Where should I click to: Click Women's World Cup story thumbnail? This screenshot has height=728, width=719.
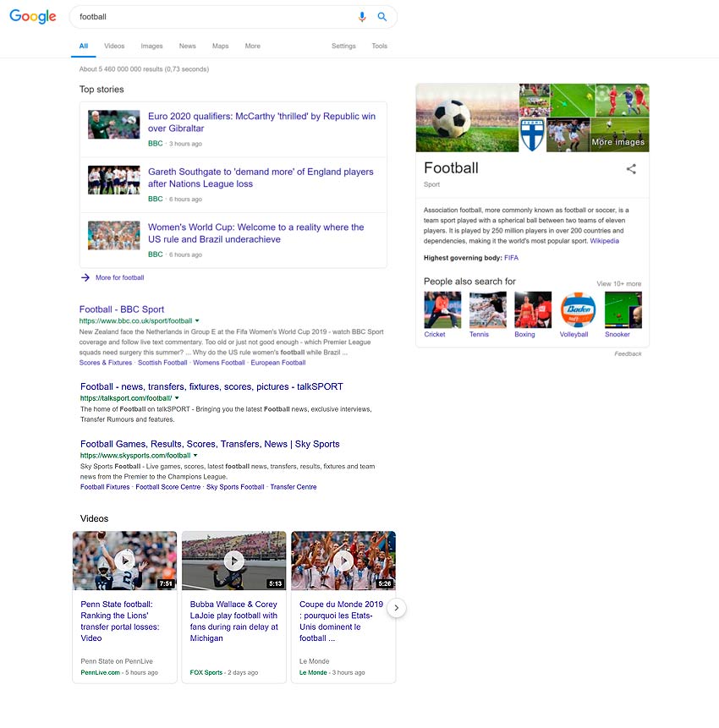114,235
